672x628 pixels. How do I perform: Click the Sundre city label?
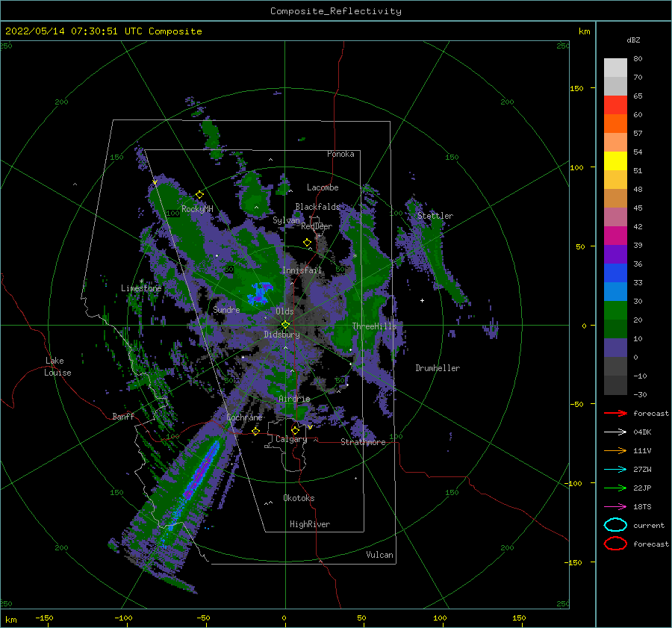(226, 309)
